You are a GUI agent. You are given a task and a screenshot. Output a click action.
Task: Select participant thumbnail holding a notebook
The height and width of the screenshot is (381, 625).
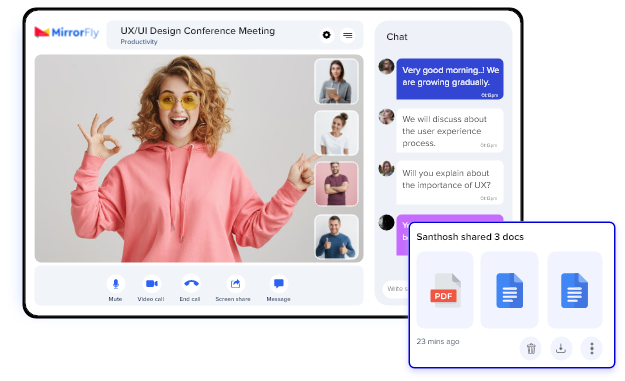336,81
